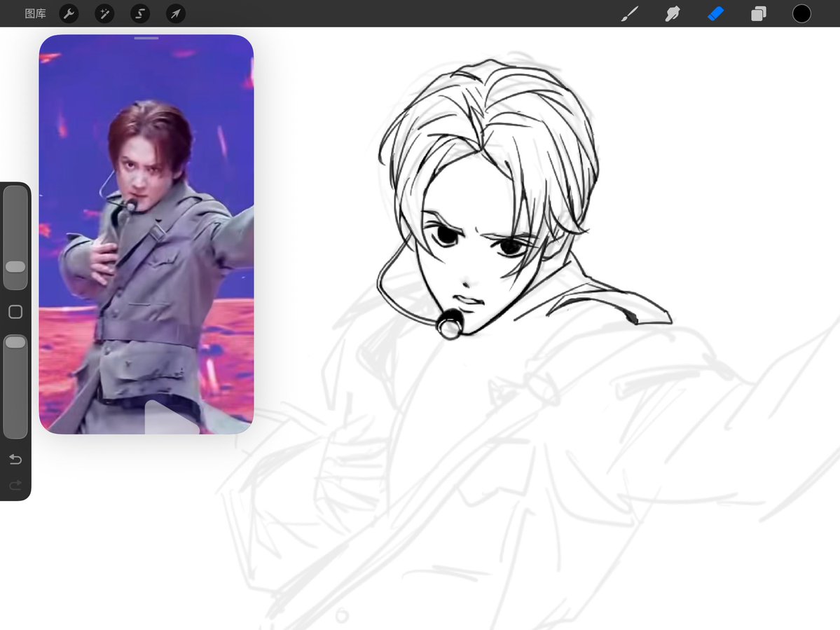Select the Brush tool

(630, 13)
